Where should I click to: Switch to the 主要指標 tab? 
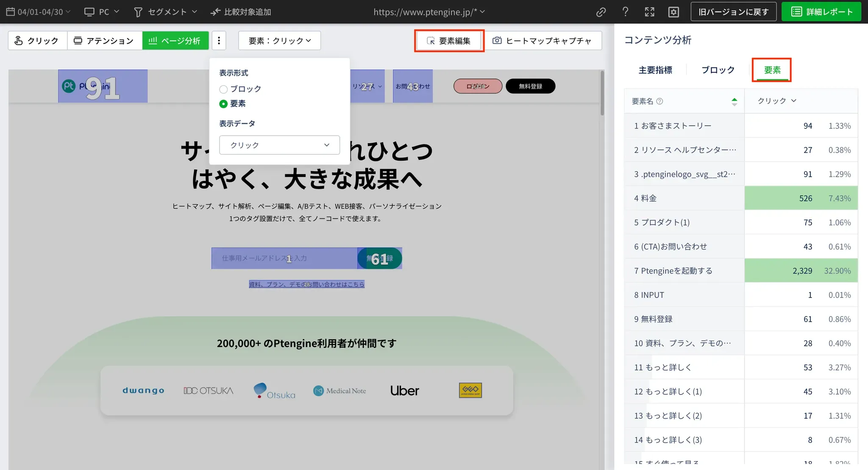click(655, 70)
